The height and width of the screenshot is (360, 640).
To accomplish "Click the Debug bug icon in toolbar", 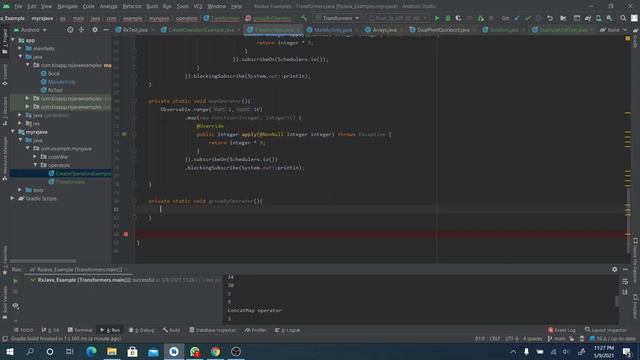I will pos(448,18).
